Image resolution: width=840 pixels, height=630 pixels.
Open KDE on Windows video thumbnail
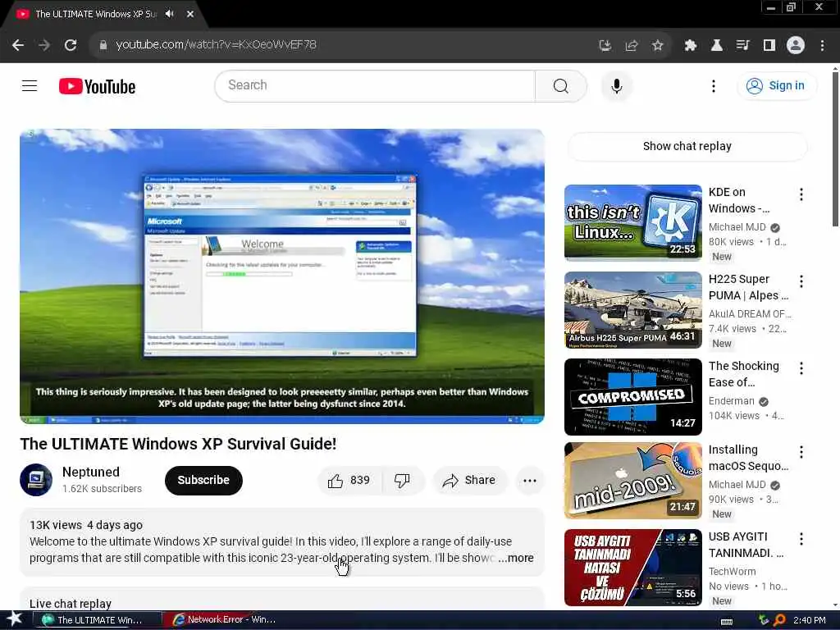632,223
